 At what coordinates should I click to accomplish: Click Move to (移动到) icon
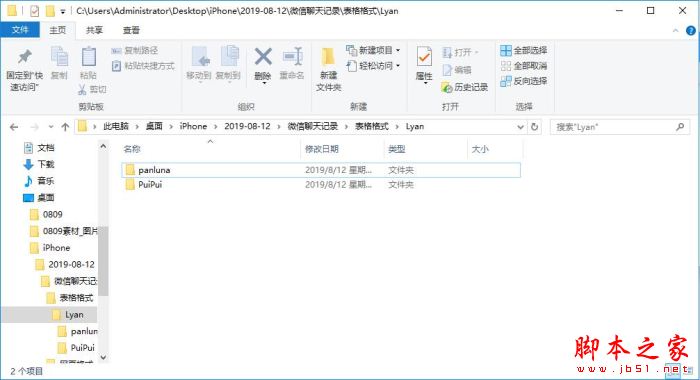[200, 57]
